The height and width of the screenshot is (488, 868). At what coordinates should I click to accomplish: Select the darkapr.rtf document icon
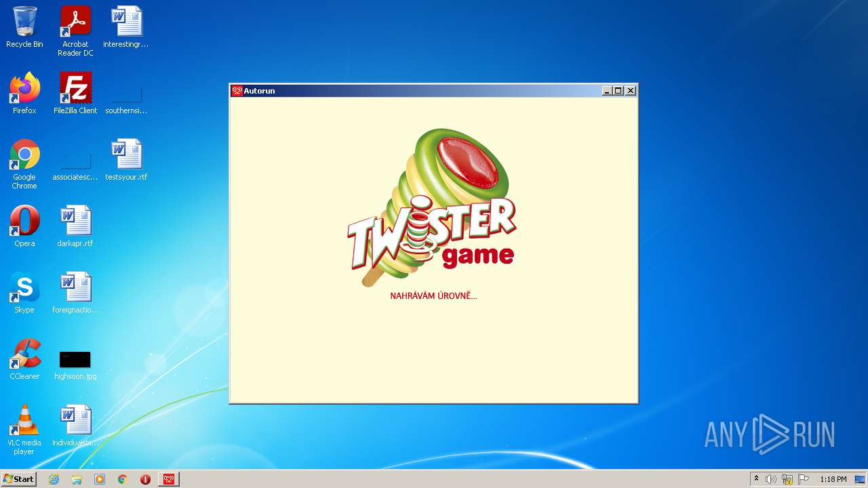pyautogui.click(x=75, y=226)
